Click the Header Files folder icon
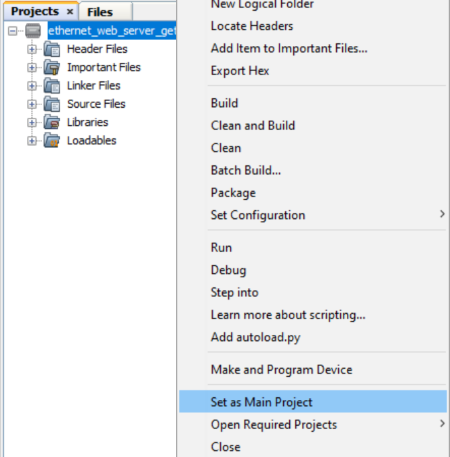The height and width of the screenshot is (457, 450). (x=52, y=49)
